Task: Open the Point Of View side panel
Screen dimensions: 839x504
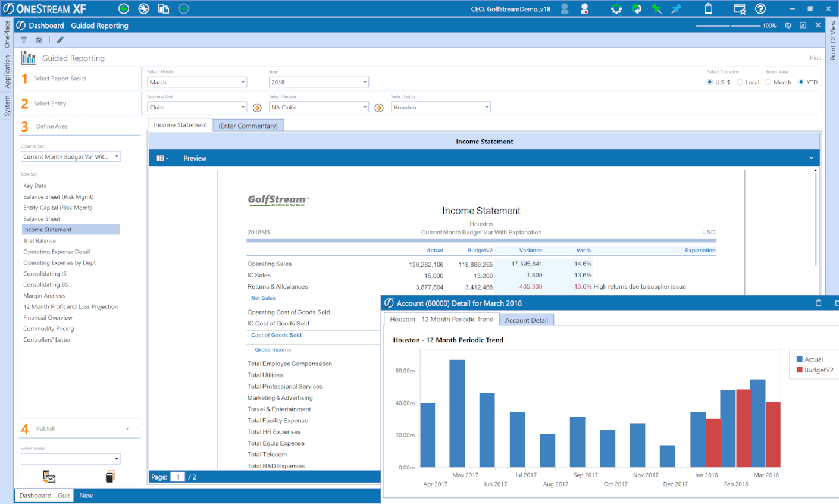Action: (832, 40)
